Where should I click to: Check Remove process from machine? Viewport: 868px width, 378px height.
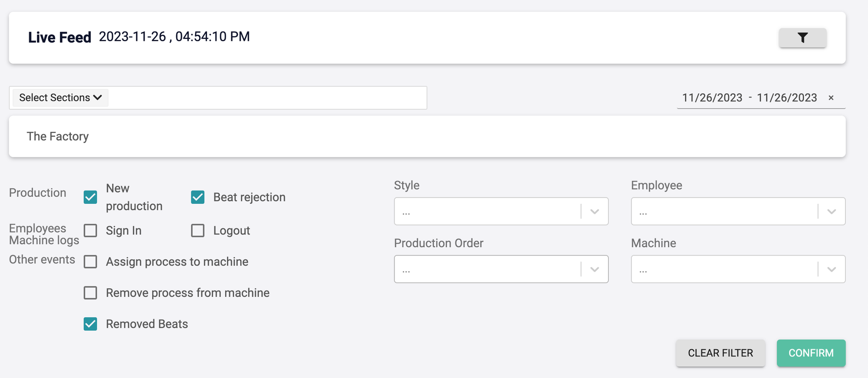tap(90, 293)
